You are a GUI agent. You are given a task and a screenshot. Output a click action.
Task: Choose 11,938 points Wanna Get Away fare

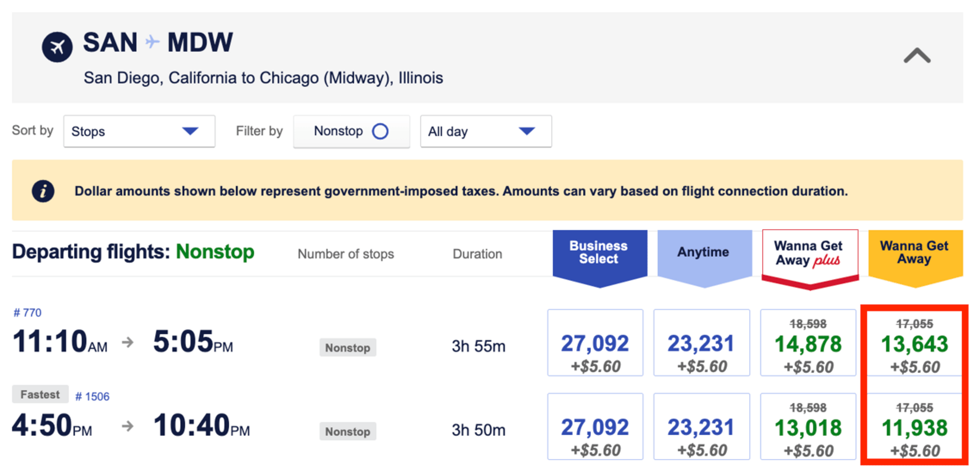click(x=914, y=426)
